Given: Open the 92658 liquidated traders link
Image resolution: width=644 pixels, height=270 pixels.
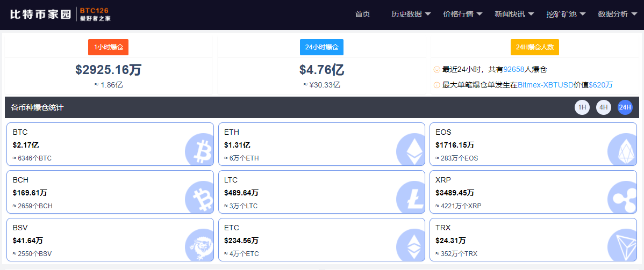Looking at the screenshot, I should tap(514, 69).
